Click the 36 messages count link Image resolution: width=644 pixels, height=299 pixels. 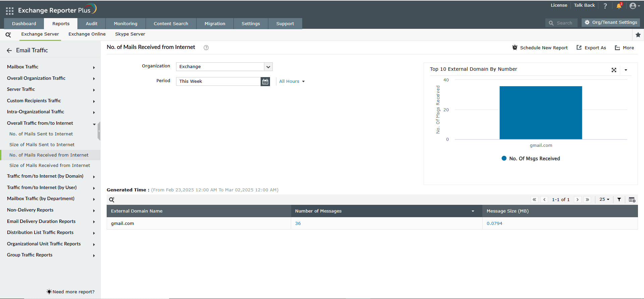298,224
